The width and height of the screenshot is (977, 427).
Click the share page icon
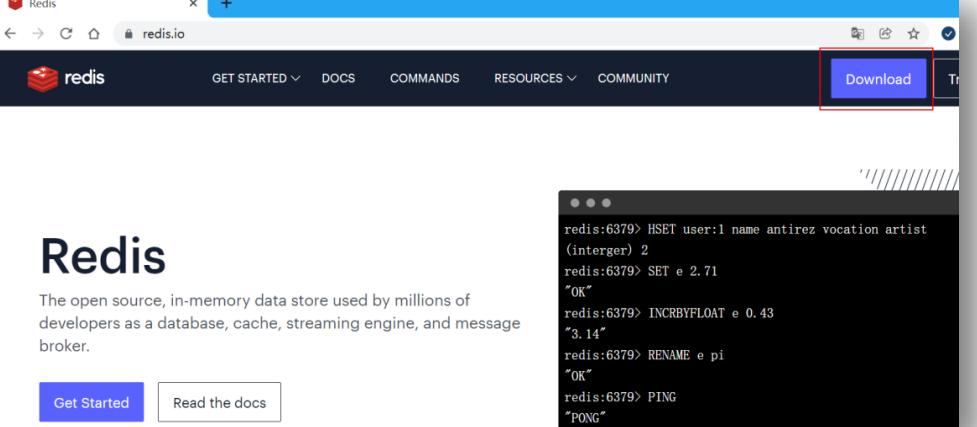point(885,34)
